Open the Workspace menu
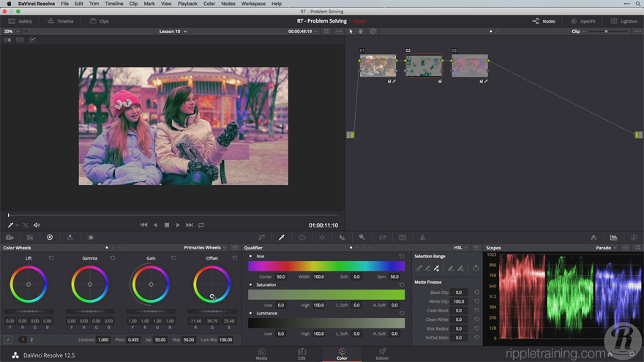 click(253, 4)
